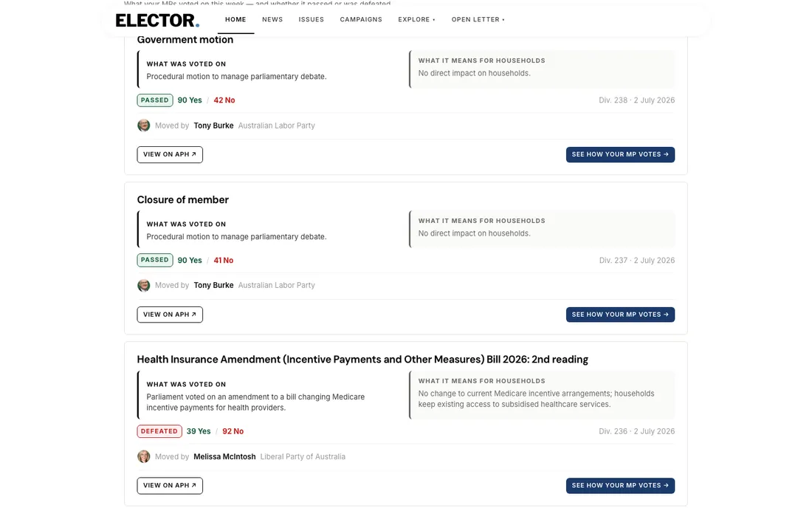Image resolution: width=812 pixels, height=508 pixels.
Task: Open the Campaigns nav item
Action: [361, 20]
